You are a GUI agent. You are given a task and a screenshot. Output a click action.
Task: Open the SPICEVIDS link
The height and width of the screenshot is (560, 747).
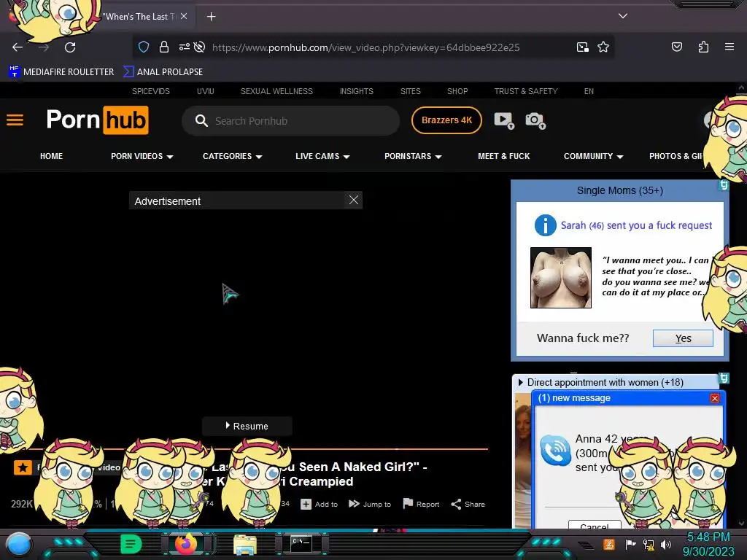(150, 91)
